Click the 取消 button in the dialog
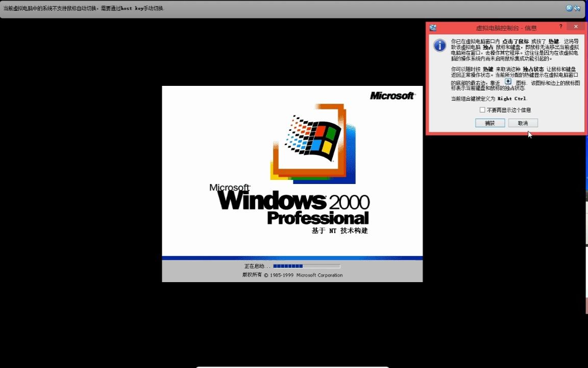Image resolution: width=588 pixels, height=368 pixels. 523,123
